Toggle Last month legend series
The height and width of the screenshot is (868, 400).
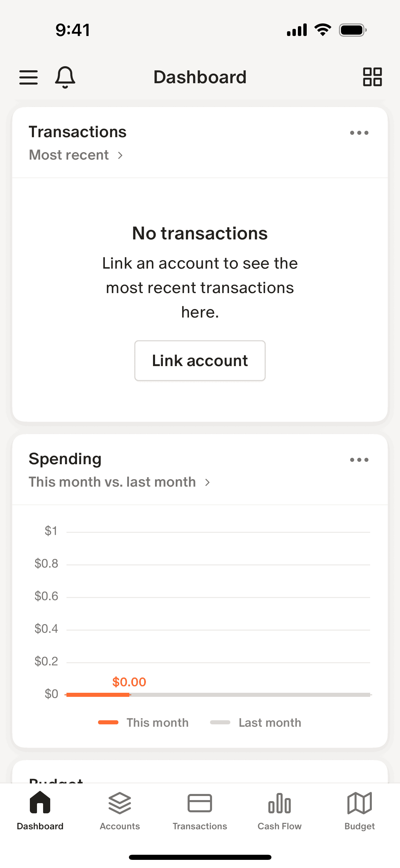256,722
